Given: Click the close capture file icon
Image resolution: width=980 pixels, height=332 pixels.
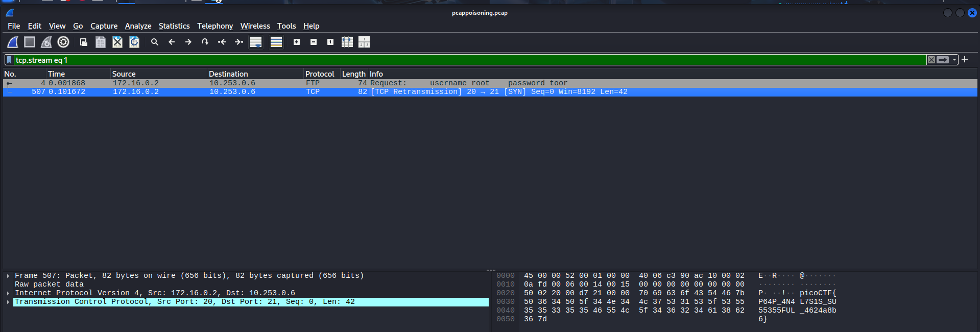Looking at the screenshot, I should tap(117, 42).
